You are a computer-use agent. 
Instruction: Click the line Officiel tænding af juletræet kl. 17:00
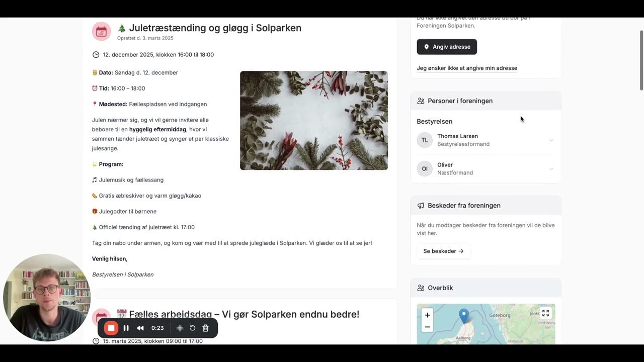click(143, 227)
